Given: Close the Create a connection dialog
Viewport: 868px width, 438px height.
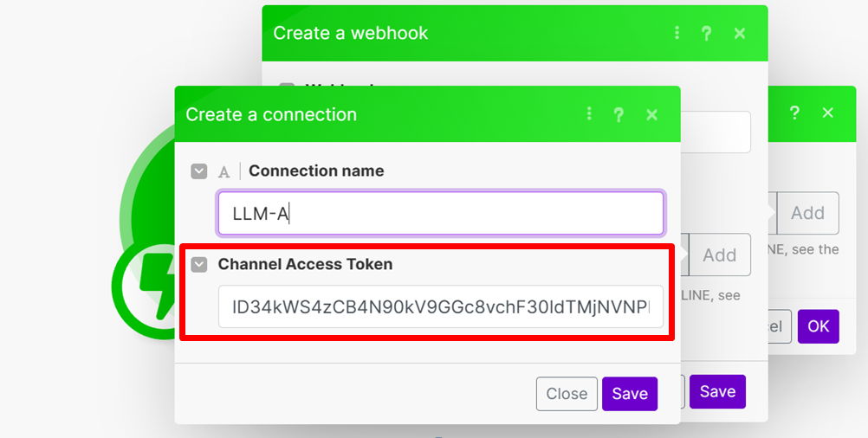Looking at the screenshot, I should [x=652, y=114].
